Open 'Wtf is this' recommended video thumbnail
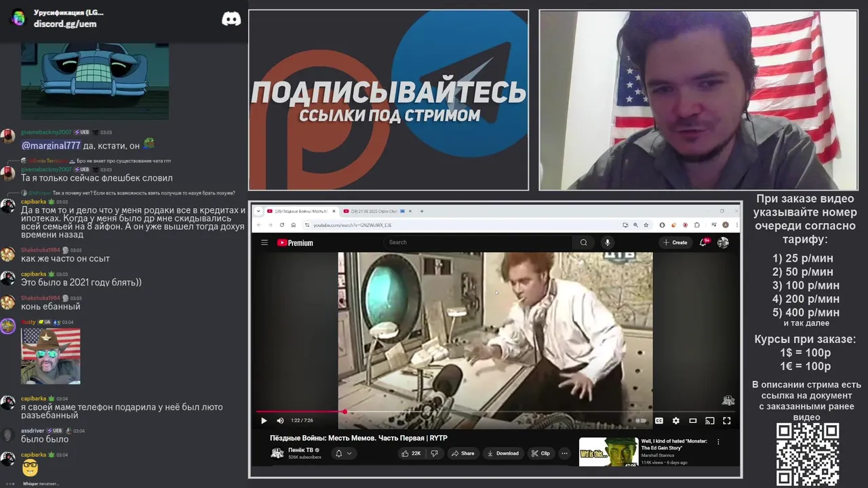The image size is (868, 488). pos(608,452)
